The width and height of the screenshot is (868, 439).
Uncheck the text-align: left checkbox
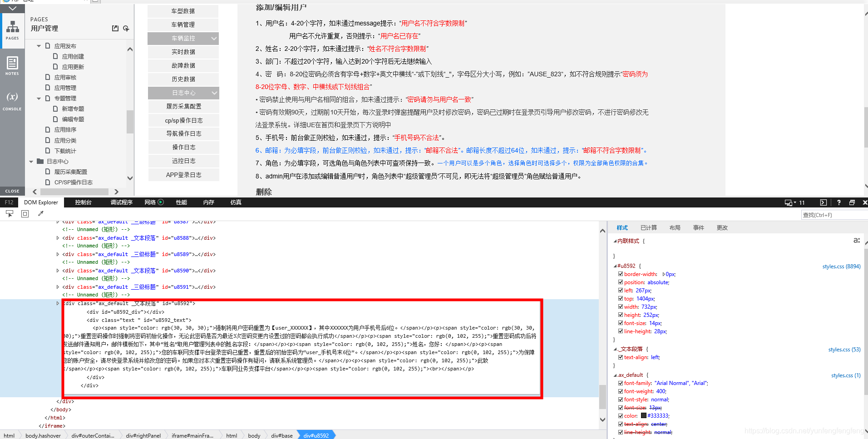click(x=621, y=357)
